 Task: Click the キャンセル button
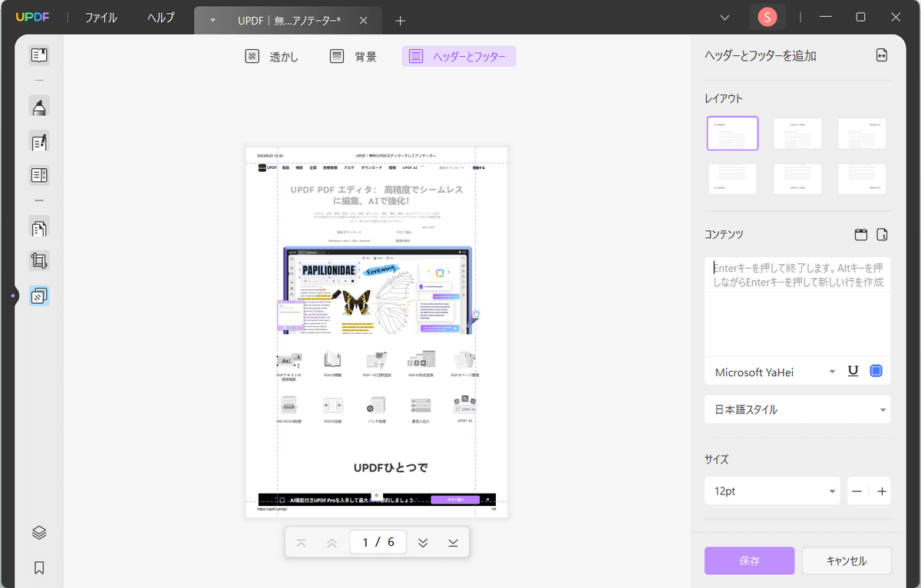(x=847, y=561)
